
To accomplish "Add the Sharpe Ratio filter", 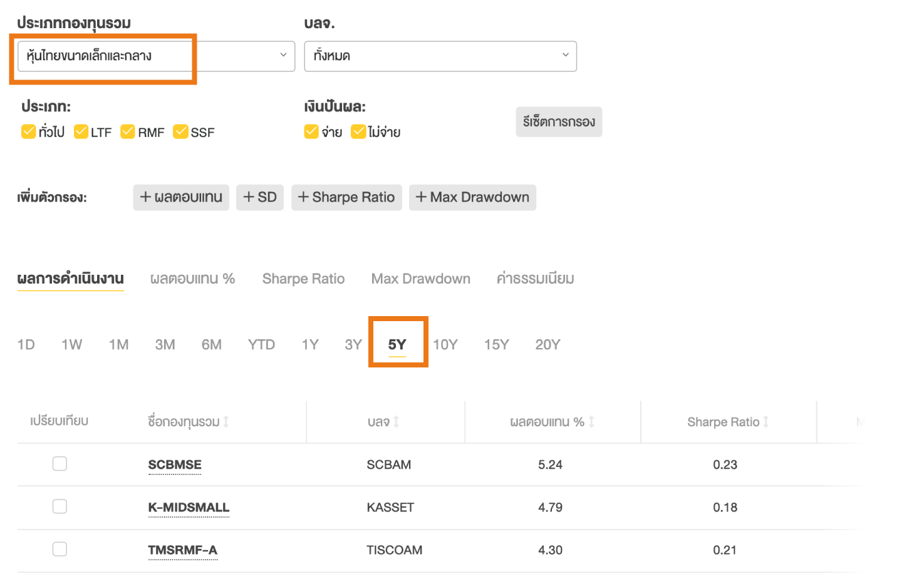I will point(346,197).
